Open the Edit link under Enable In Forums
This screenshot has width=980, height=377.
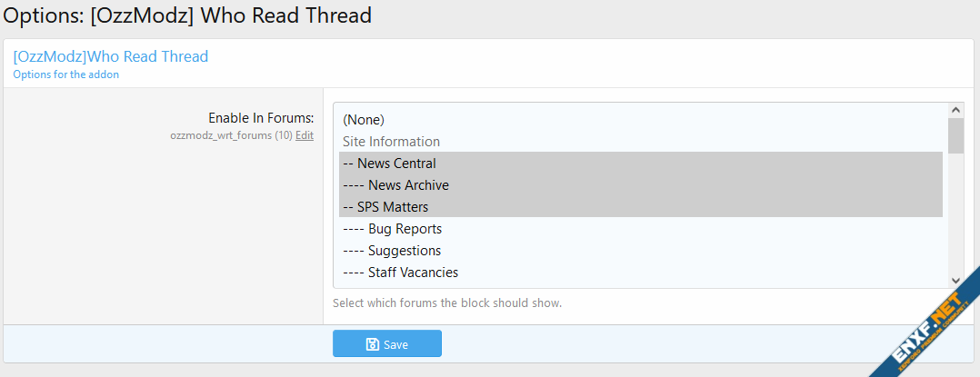pos(305,134)
